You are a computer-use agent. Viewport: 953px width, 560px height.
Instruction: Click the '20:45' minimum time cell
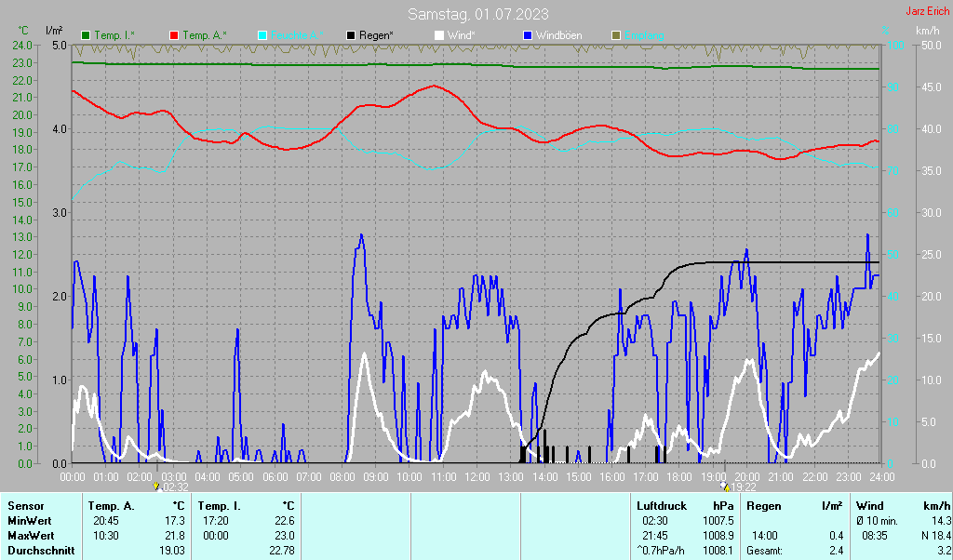point(106,521)
